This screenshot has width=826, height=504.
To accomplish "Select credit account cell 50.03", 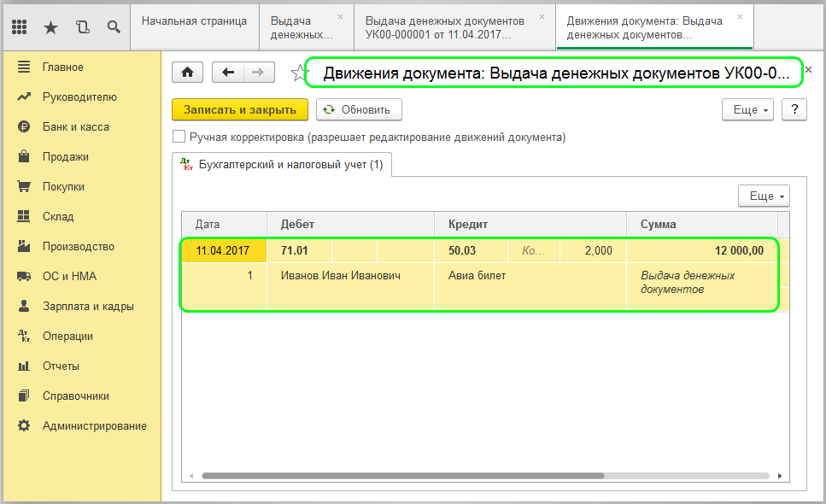I will click(471, 250).
